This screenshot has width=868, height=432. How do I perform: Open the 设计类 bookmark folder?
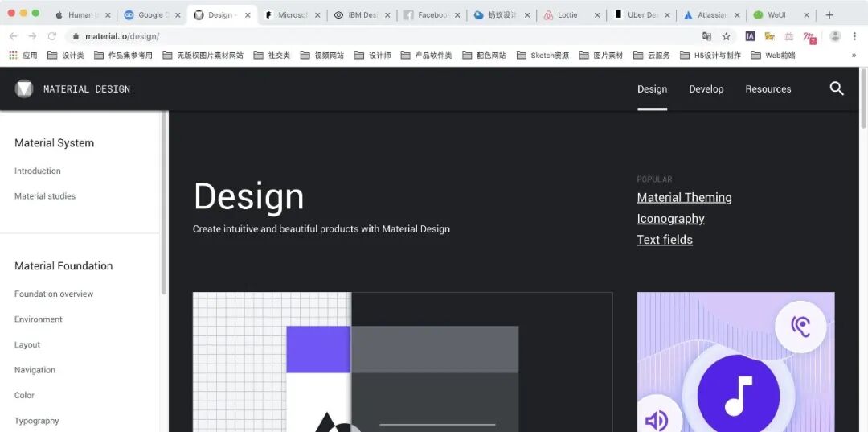[65, 56]
